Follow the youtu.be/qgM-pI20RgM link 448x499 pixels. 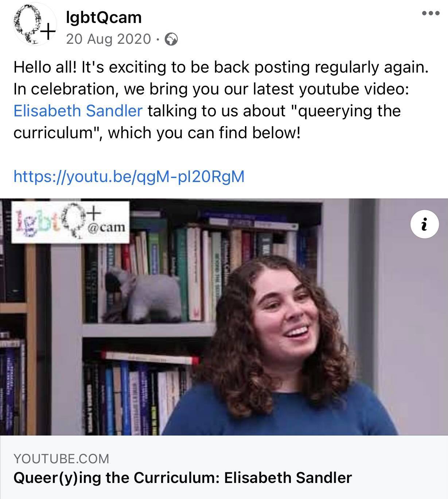[x=129, y=177]
